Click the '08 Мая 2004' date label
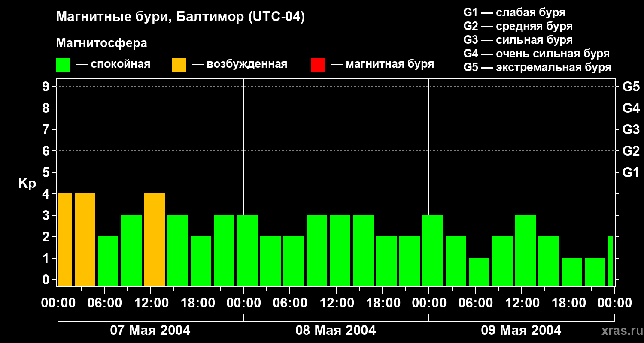The image size is (644, 343). pyautogui.click(x=336, y=330)
